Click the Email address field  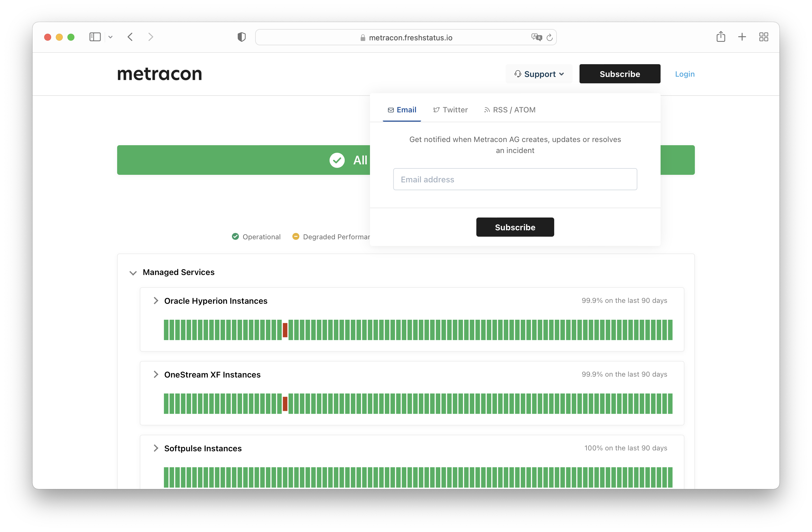(x=515, y=179)
